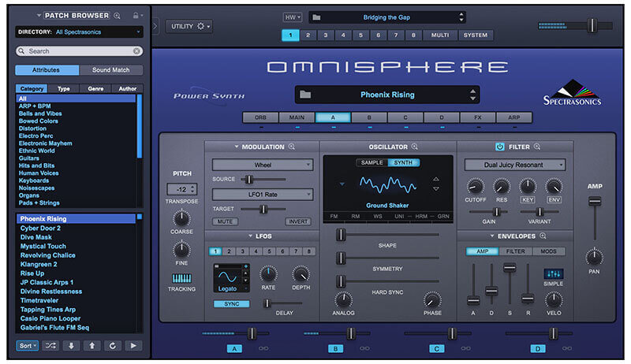
Task: Open the ORB tab
Action: [260, 117]
